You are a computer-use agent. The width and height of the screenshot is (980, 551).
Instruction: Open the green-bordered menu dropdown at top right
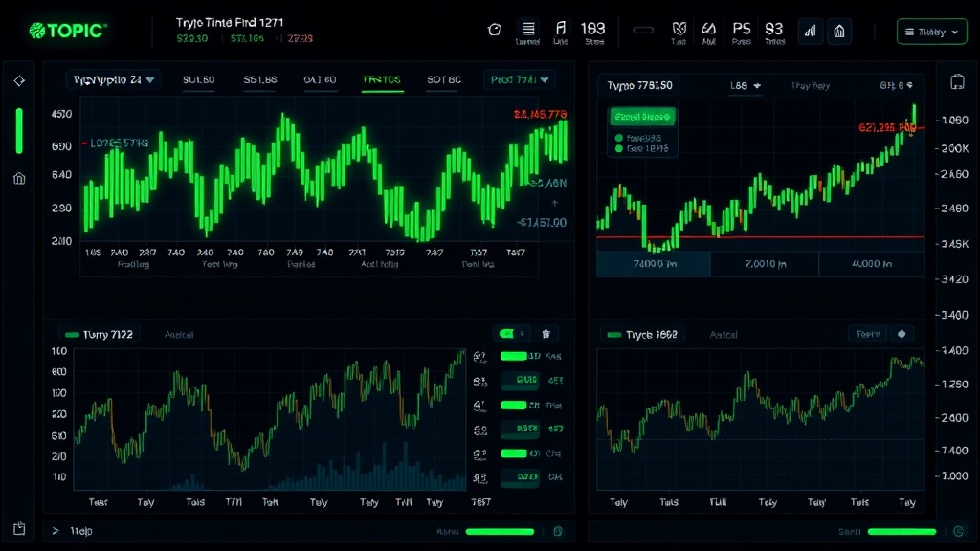point(931,32)
